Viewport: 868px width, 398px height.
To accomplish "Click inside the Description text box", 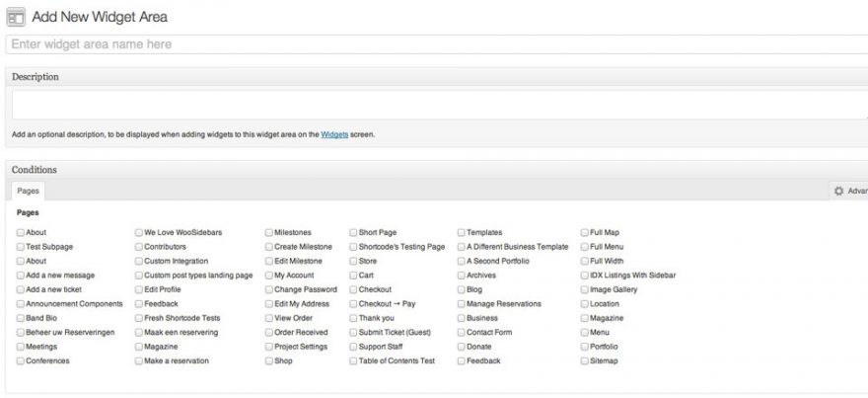I will [440, 105].
